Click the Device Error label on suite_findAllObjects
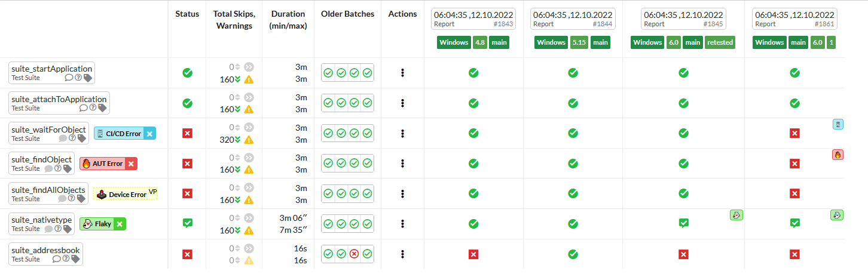The width and height of the screenshot is (868, 277). point(127,194)
